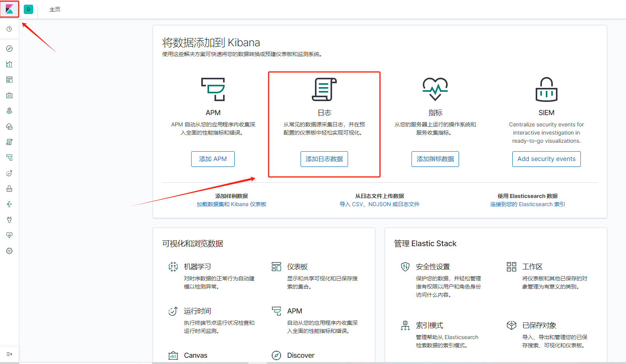The image size is (626, 364).
Task: Open recently viewed clock icon
Action: (x=9, y=29)
